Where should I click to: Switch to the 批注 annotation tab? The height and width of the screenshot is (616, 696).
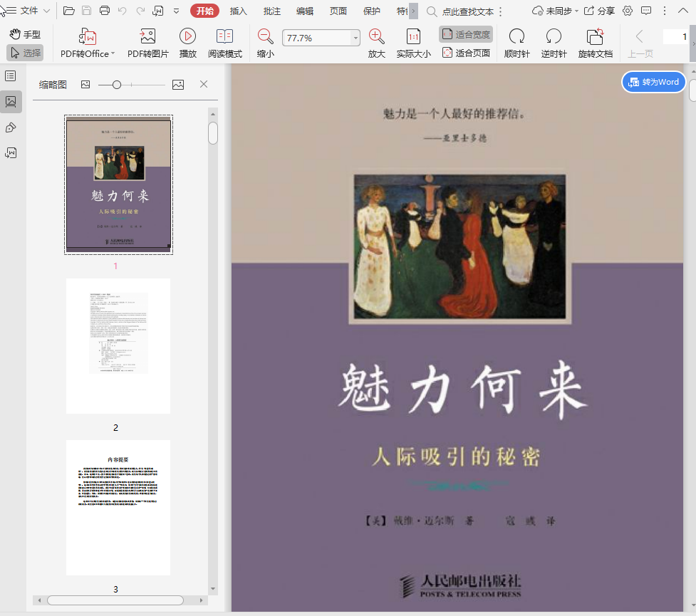[x=271, y=11]
